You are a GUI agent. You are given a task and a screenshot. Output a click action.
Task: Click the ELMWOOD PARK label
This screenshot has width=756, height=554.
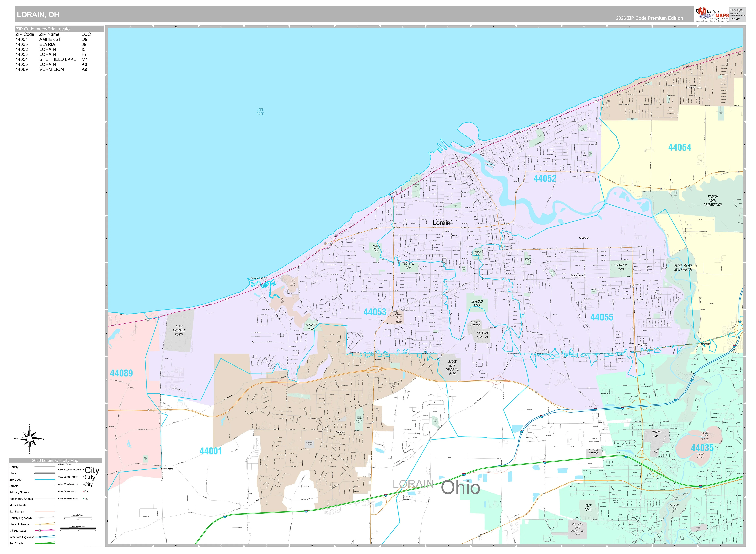(x=477, y=304)
